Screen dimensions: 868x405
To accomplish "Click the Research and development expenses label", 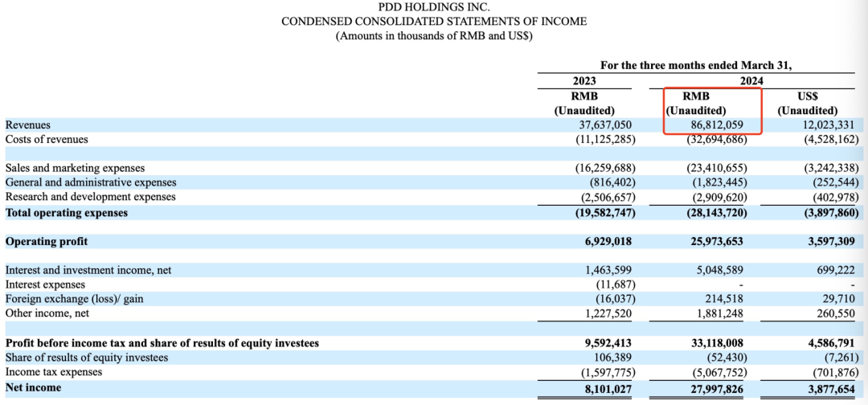I will [90, 198].
